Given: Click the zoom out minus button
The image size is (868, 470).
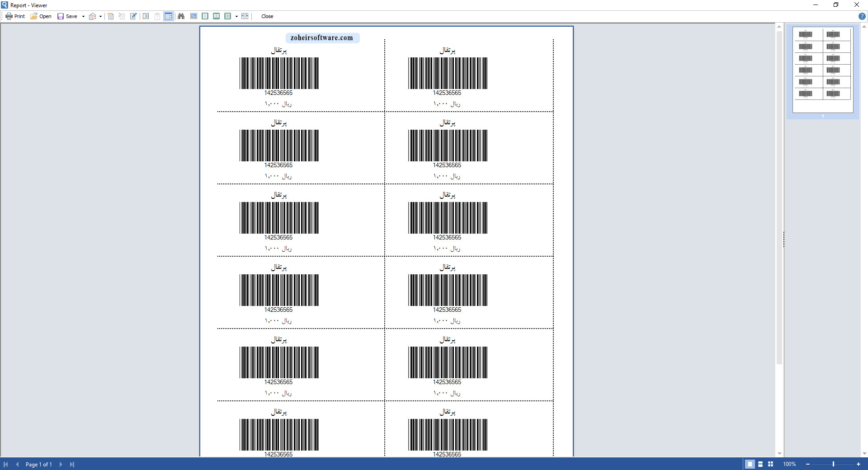Looking at the screenshot, I should 808,464.
